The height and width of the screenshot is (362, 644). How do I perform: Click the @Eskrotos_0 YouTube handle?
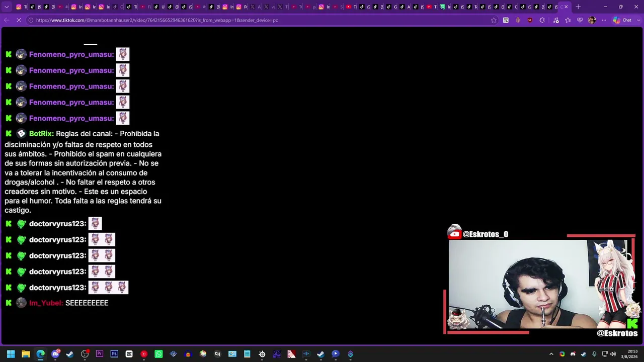pos(485,234)
